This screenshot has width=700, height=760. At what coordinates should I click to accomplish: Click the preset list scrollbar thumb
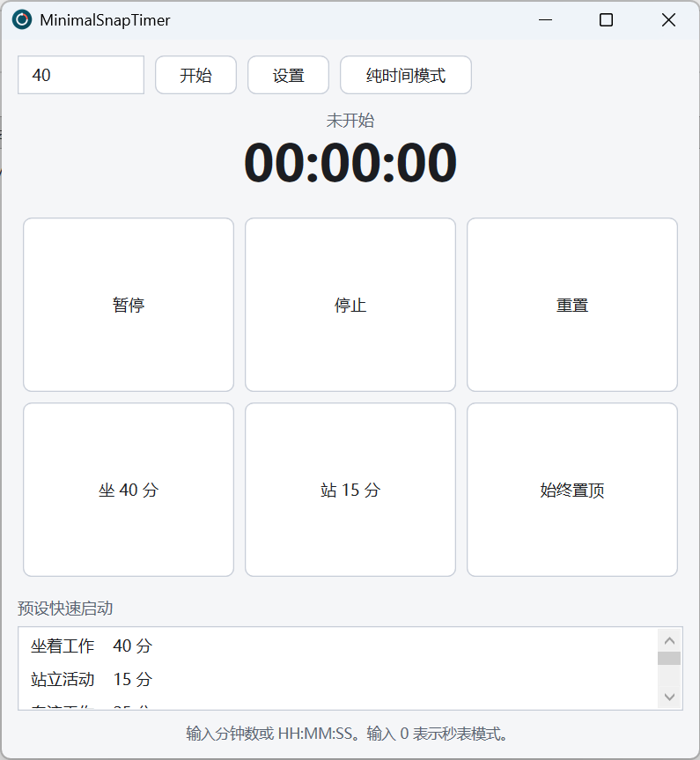point(669,658)
